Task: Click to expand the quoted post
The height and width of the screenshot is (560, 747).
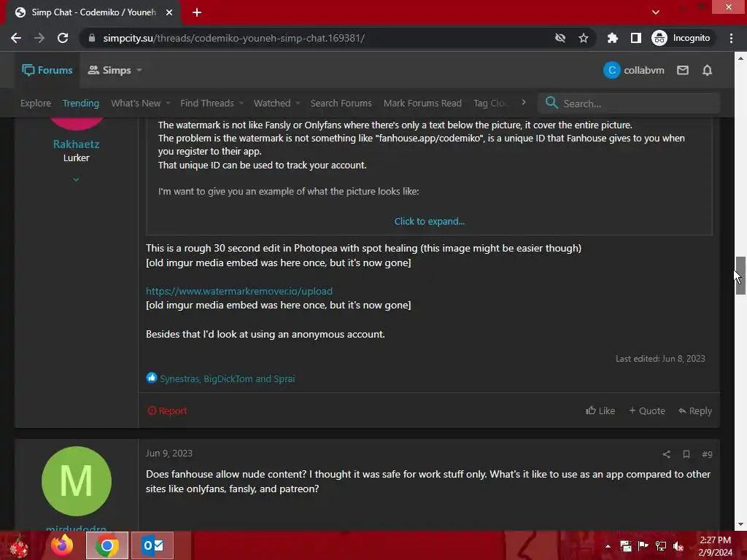Action: 429,222
